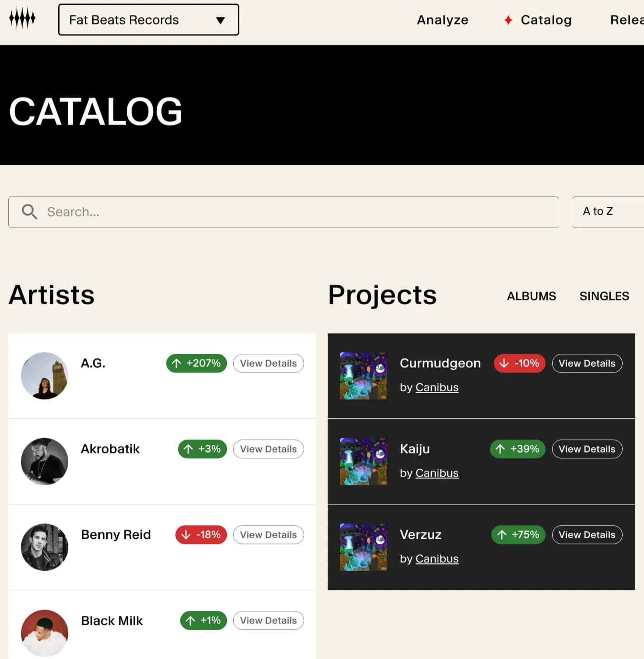Click the dropdown arrow in the label selector
The height and width of the screenshot is (659, 644).
220,20
